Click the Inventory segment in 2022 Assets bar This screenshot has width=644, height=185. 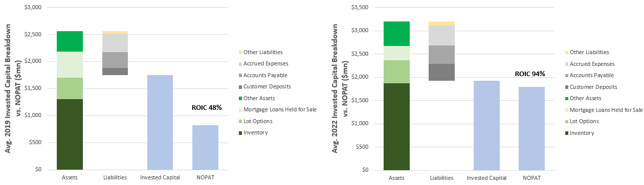pyautogui.click(x=396, y=126)
